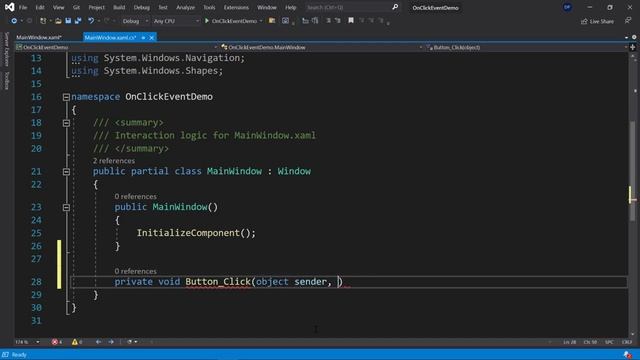Image resolution: width=640 pixels, height=360 pixels.
Task: Toggle a bookmark with the bookmark icon
Action: (x=351, y=20)
